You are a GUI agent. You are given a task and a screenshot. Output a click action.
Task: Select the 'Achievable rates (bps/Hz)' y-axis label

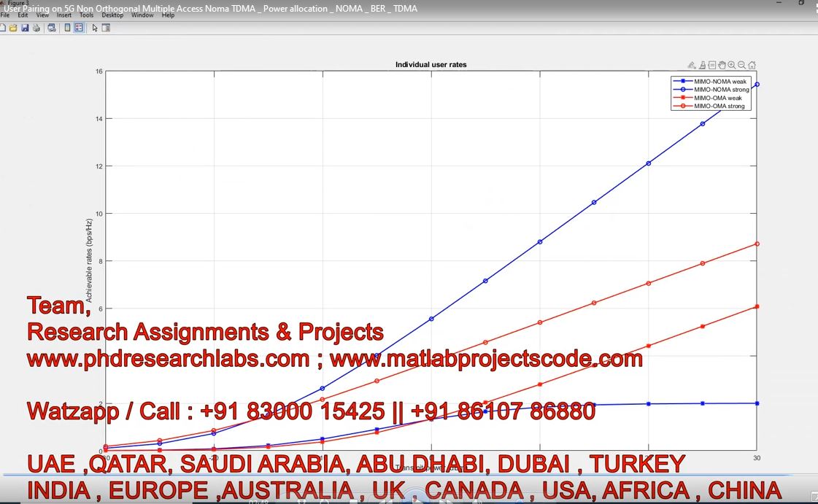coord(89,260)
